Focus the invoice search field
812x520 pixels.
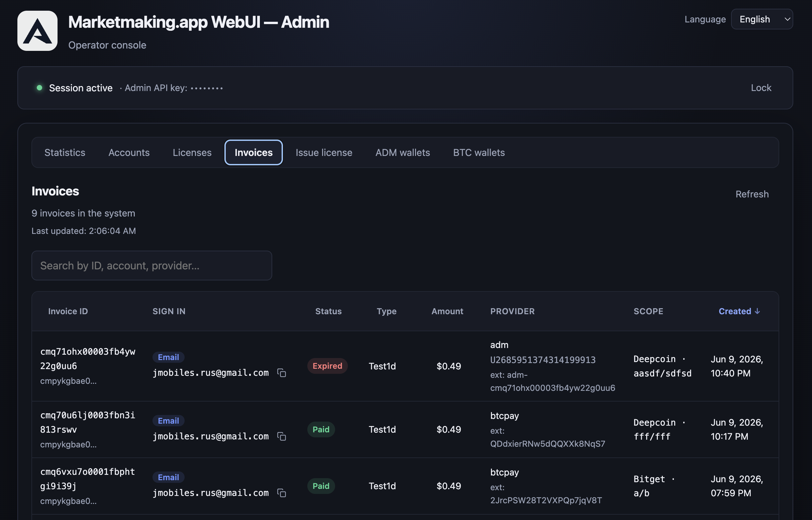click(151, 266)
